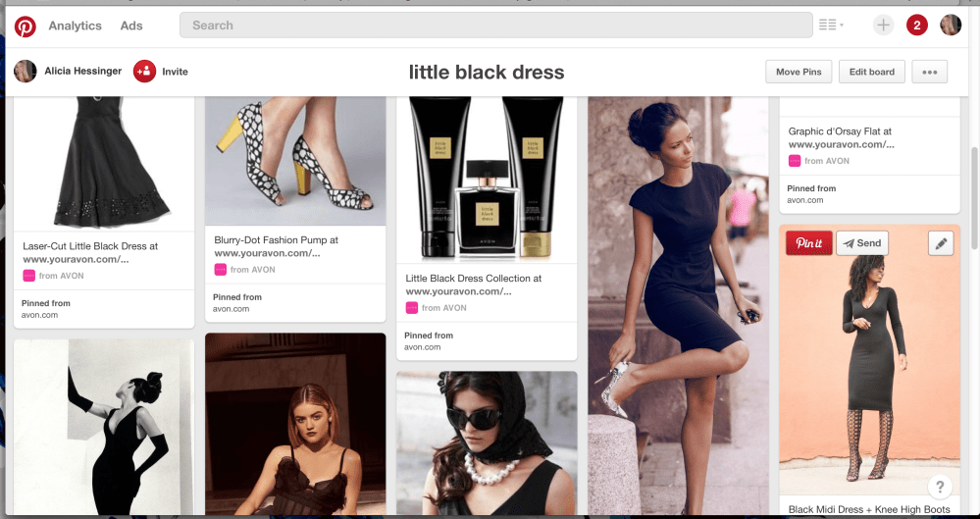This screenshot has height=519, width=980.
Task: Click Little Black Dress Collection description text
Action: [474, 285]
